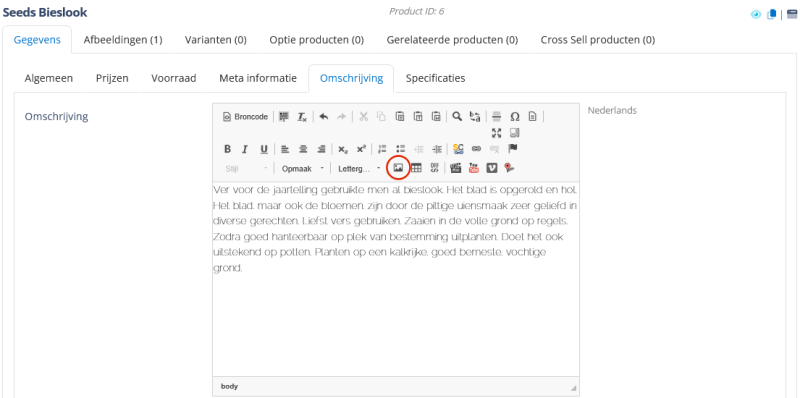This screenshot has height=398, width=800.
Task: Open the Broncode source view
Action: tap(245, 117)
